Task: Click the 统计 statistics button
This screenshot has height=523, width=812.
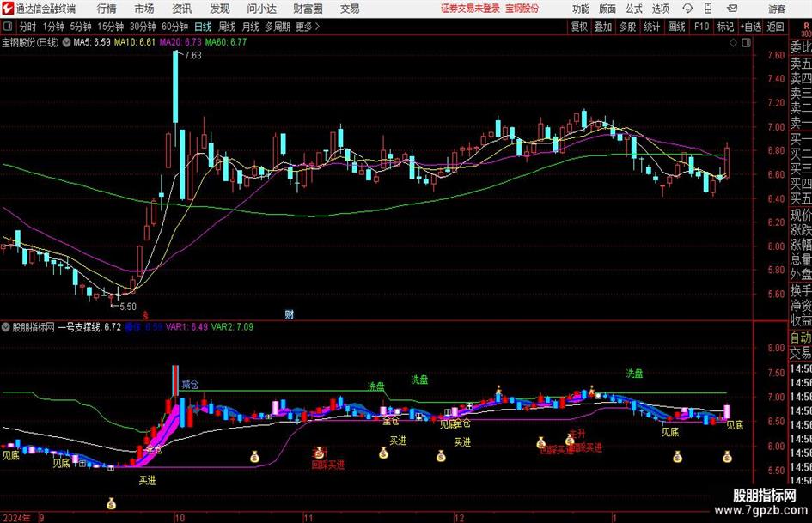Action: tap(651, 27)
